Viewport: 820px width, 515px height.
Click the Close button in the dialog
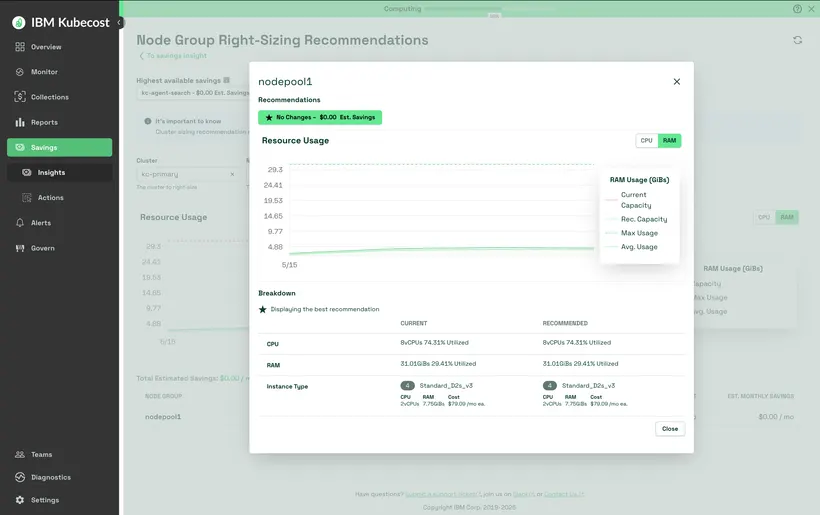click(x=670, y=429)
